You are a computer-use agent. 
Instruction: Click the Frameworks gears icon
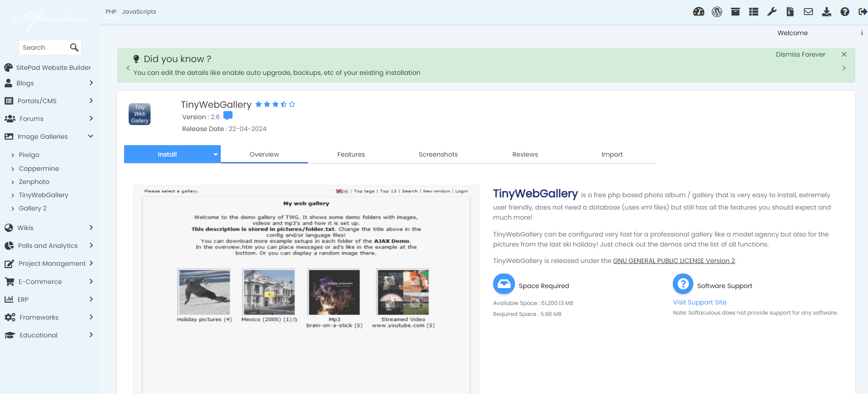click(10, 317)
